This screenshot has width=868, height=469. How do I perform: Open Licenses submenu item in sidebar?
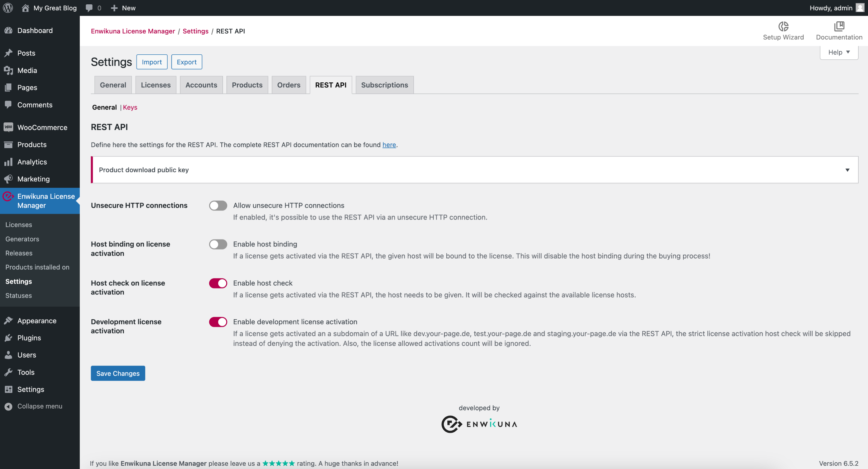point(19,224)
